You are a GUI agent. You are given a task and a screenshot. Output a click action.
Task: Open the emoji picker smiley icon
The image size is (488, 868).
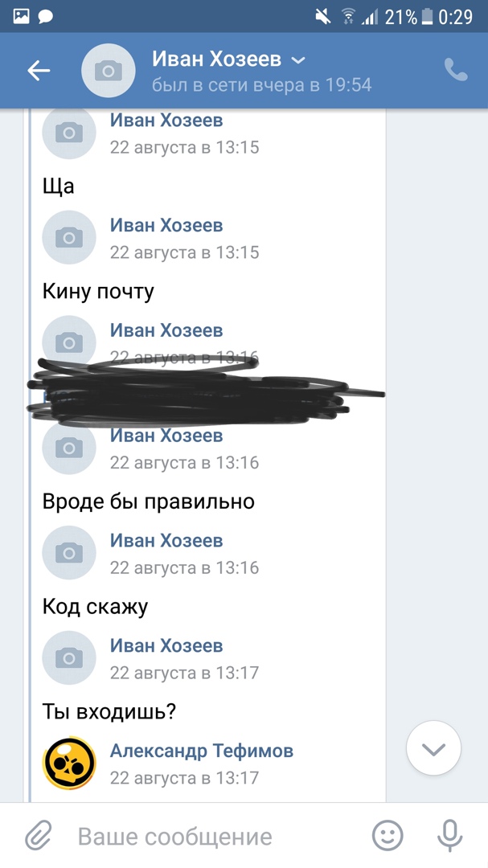point(388,835)
